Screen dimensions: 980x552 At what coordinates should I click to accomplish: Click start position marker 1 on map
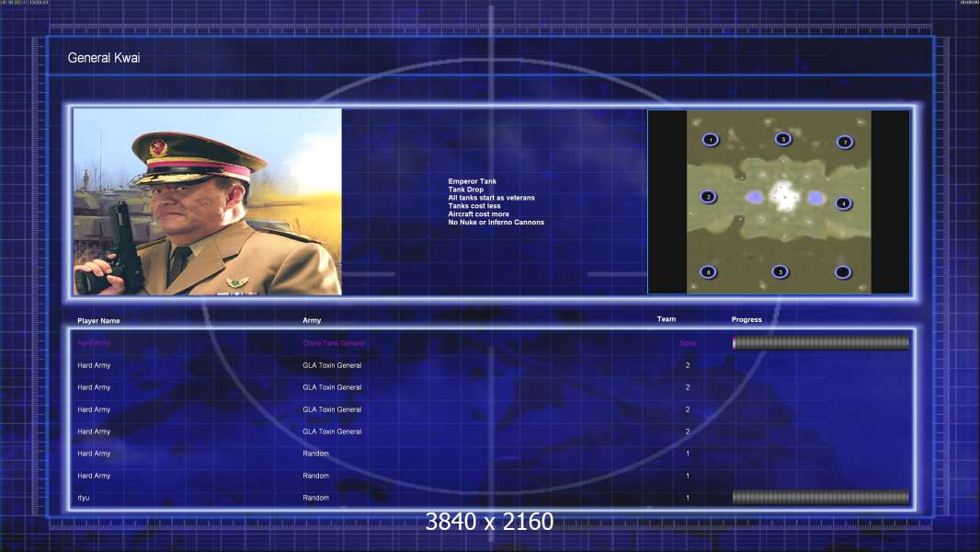coord(710,140)
